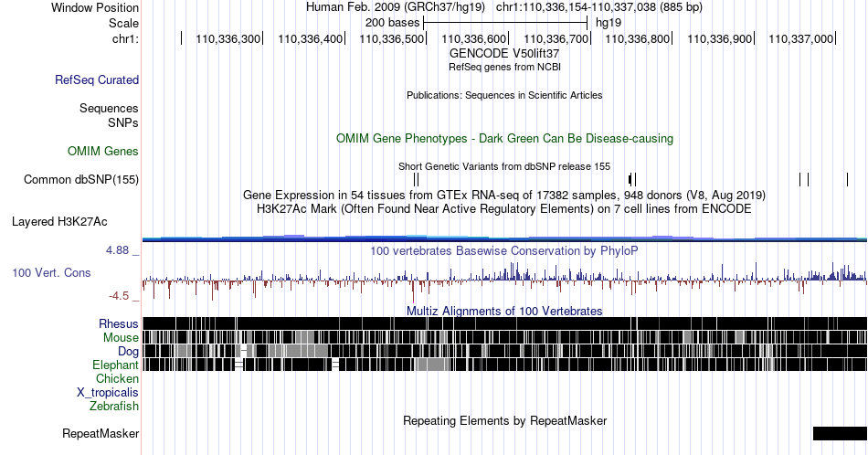The height and width of the screenshot is (455, 868).
Task: Click the black RepeatMasker element block
Action: click(x=840, y=433)
